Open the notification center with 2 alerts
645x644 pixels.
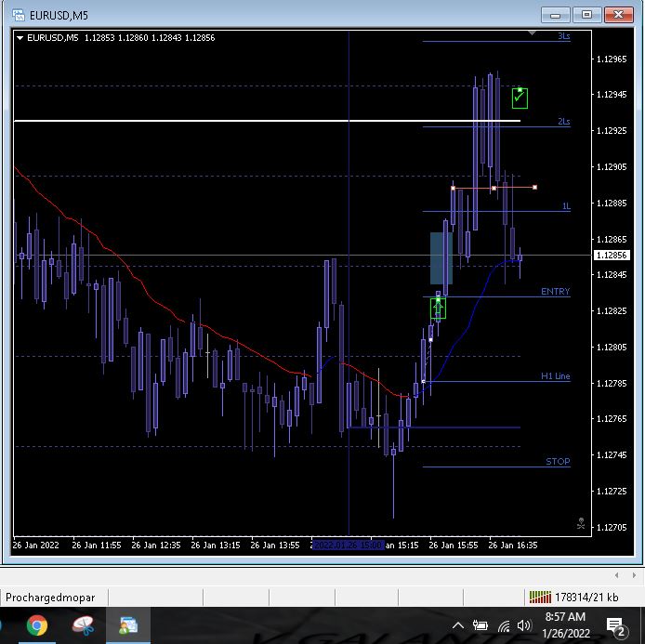tap(616, 627)
